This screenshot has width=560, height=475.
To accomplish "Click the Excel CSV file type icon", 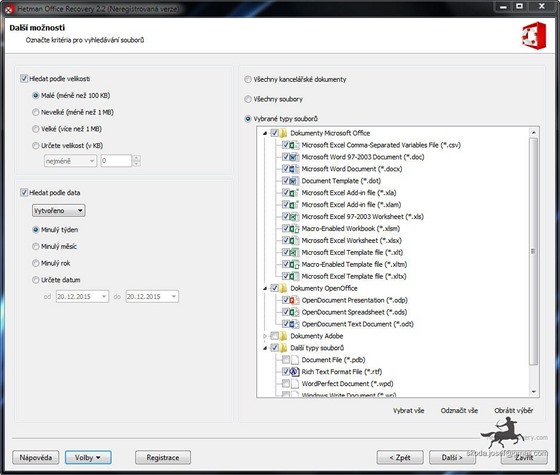I will point(294,145).
